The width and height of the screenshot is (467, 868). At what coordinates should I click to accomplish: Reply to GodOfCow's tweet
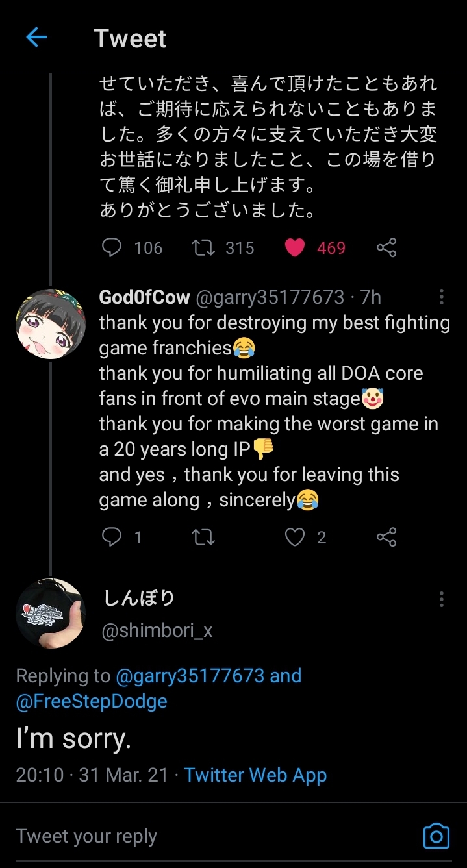(112, 537)
